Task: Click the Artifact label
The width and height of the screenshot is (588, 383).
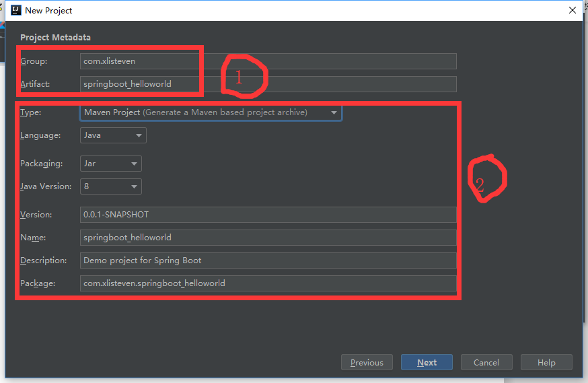Action: (x=35, y=84)
